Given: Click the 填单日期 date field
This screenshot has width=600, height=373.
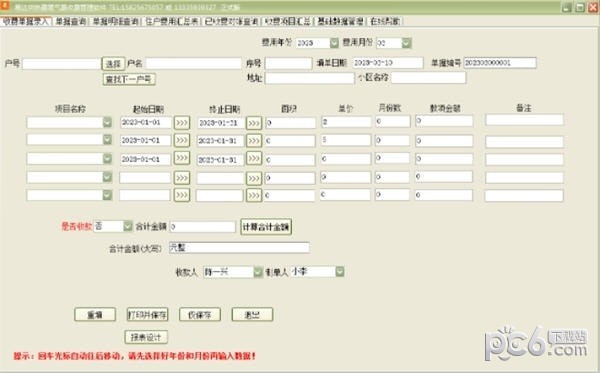Looking at the screenshot, I should pyautogui.click(x=388, y=63).
